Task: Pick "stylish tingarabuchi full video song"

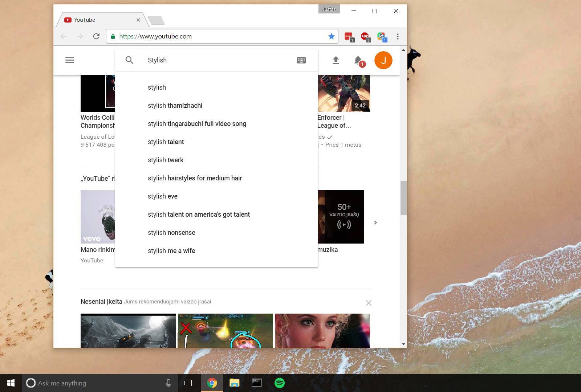Action: pyautogui.click(x=216, y=124)
